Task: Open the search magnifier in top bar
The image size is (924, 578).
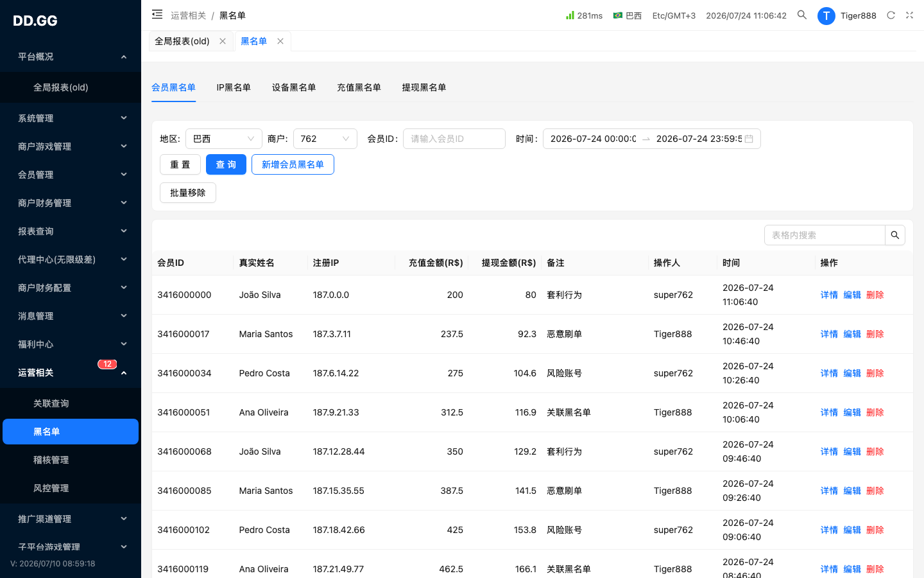Action: pyautogui.click(x=802, y=15)
